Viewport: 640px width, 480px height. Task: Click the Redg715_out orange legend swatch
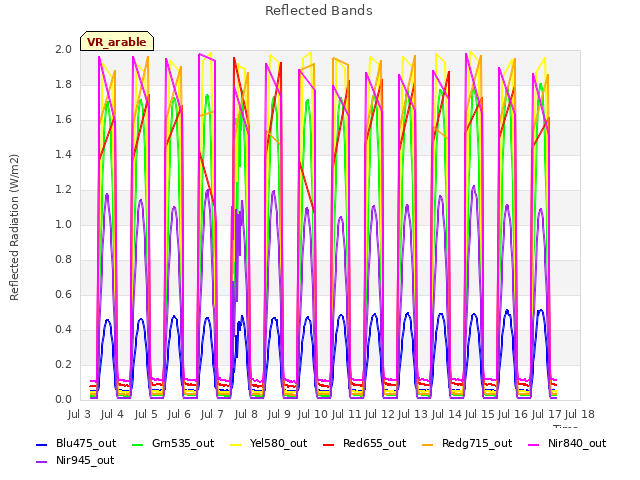tap(427, 444)
